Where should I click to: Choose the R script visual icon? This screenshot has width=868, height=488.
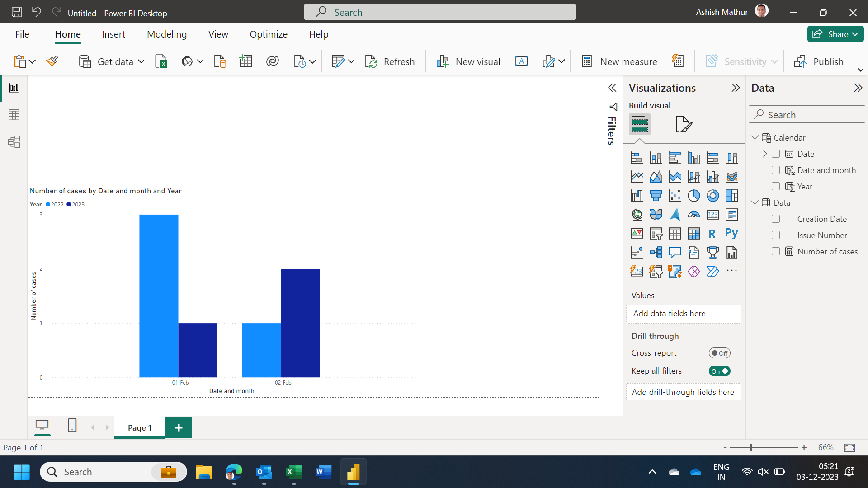712,234
